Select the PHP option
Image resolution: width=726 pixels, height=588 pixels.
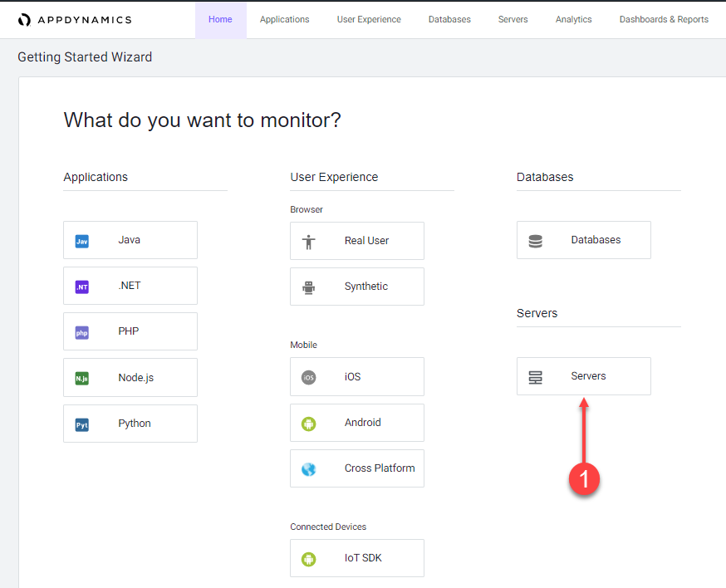pyautogui.click(x=130, y=331)
